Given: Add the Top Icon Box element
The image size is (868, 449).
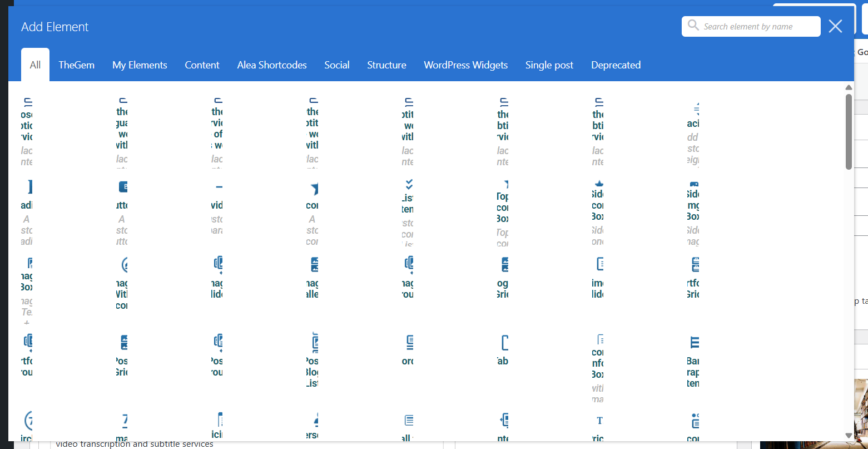Looking at the screenshot, I should point(502,213).
